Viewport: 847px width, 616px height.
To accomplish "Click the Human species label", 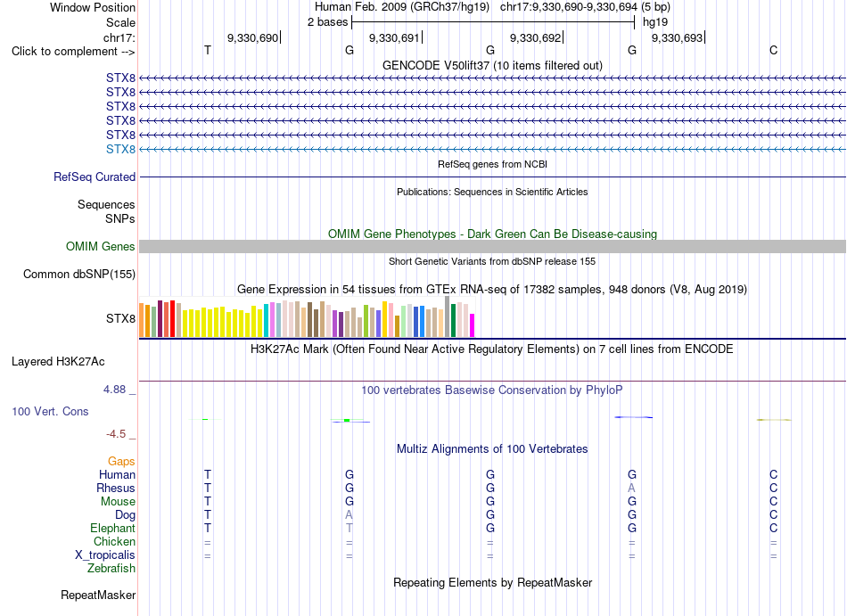I will pos(117,474).
